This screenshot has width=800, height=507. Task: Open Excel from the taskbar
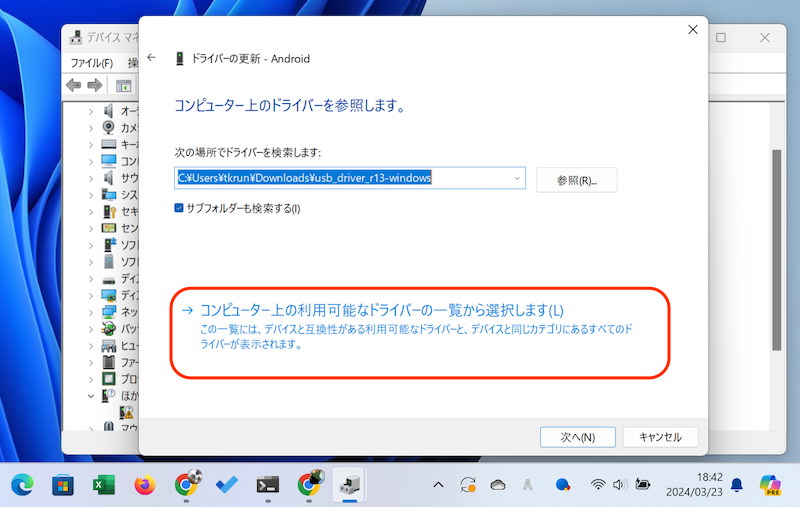(x=103, y=485)
